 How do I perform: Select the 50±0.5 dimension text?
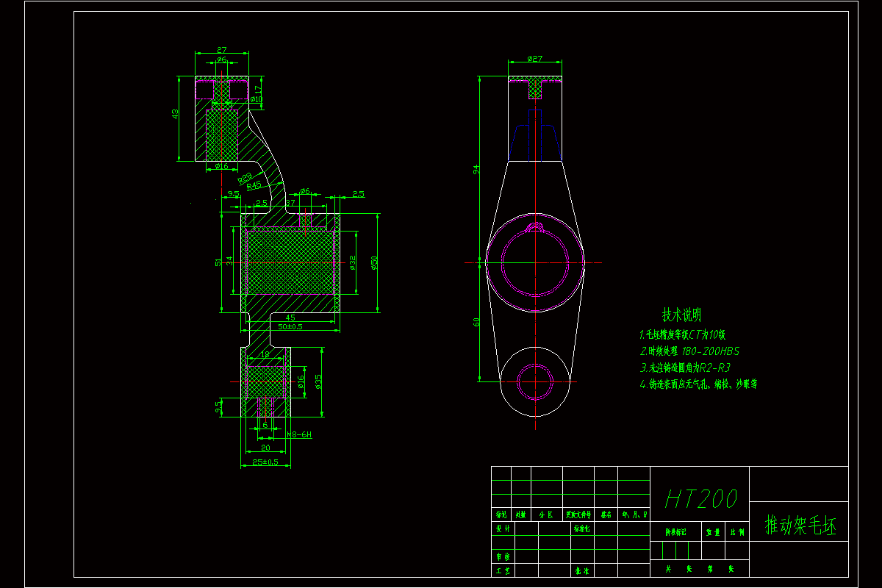click(x=290, y=326)
